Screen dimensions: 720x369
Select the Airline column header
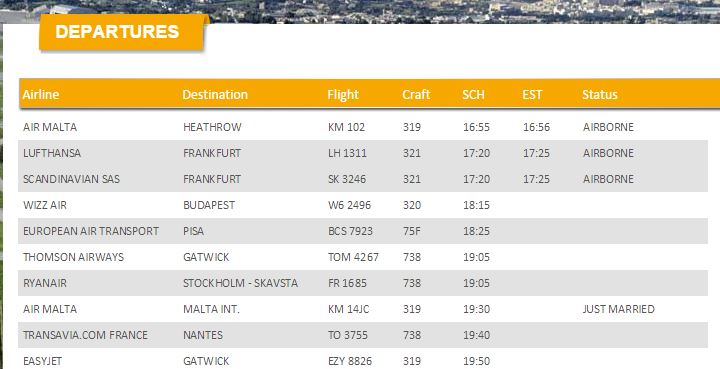click(x=41, y=95)
